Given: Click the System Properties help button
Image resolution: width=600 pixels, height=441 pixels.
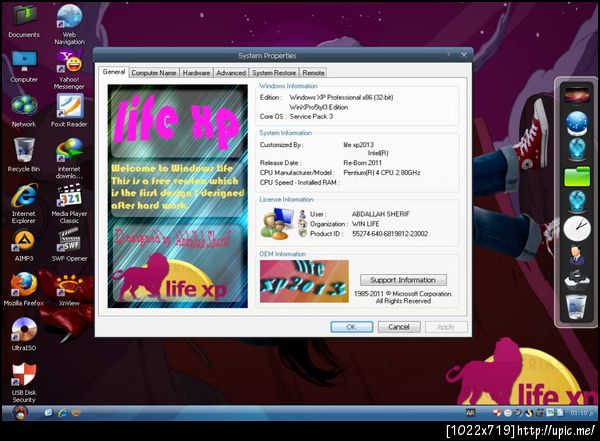Looking at the screenshot, I should [448, 54].
